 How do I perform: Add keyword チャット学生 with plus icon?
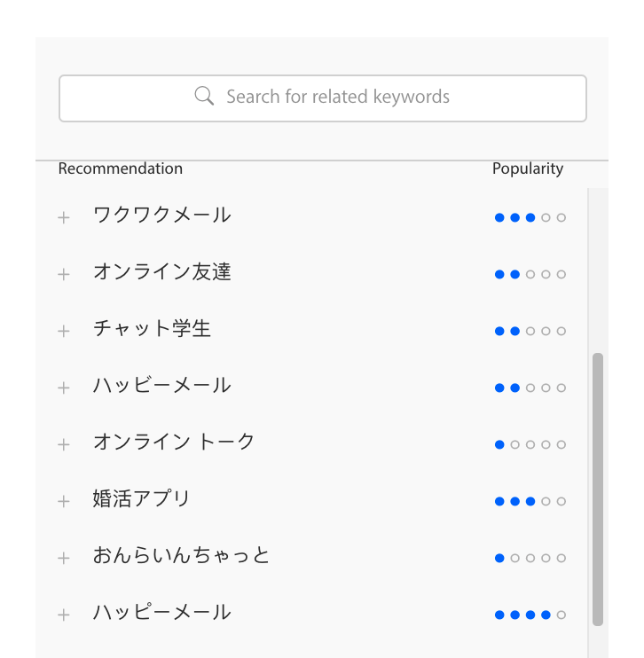(64, 331)
